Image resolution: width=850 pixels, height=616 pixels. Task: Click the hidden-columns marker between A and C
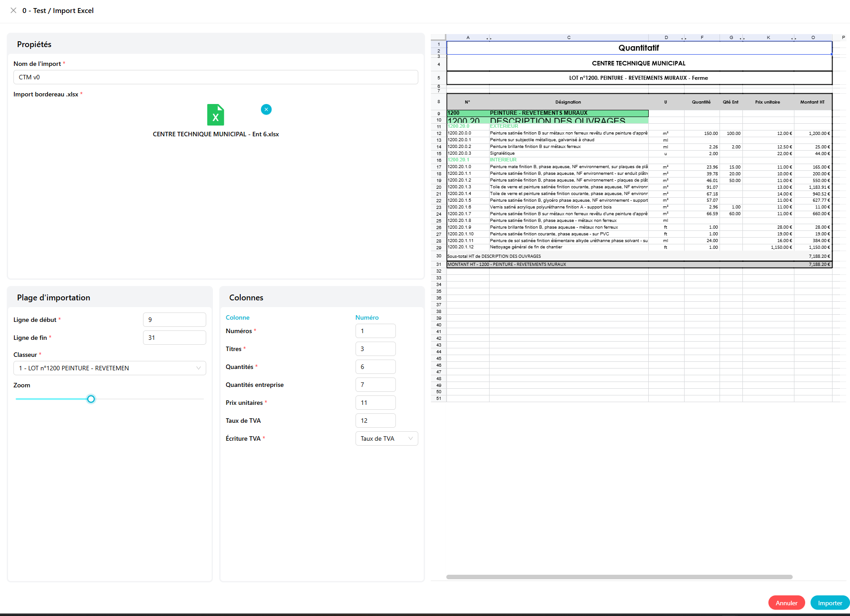point(489,39)
